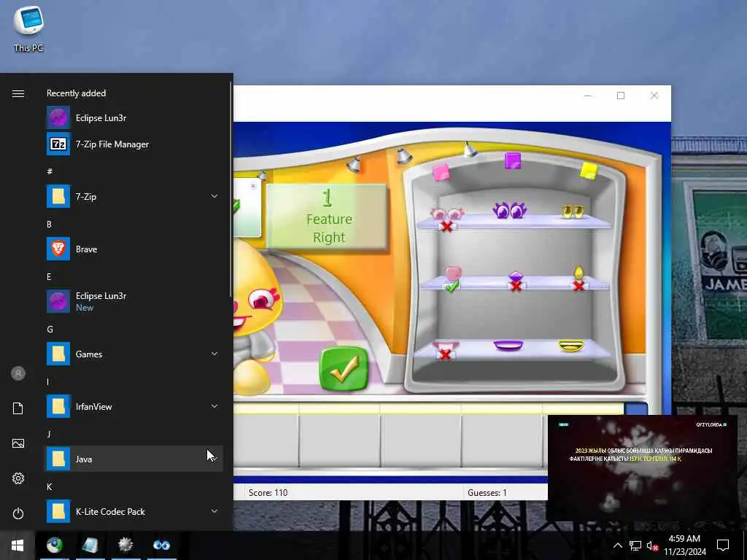Pick the purple eyes on top shelf
Viewport: 747px width, 560px height.
[509, 210]
